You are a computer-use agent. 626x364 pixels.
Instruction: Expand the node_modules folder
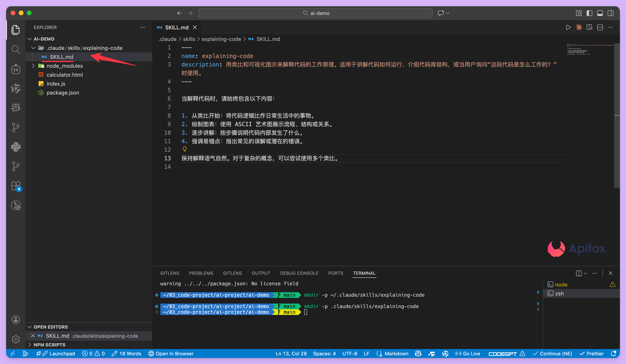click(33, 66)
